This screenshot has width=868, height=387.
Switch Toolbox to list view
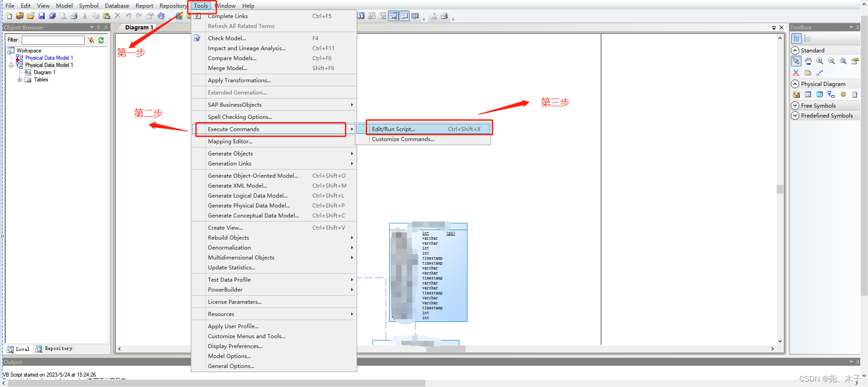(x=807, y=39)
